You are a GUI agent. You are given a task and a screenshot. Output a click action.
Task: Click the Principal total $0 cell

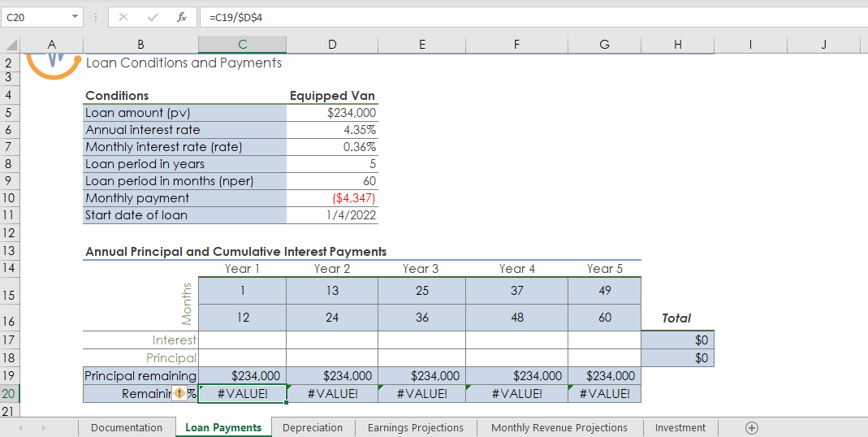coord(677,357)
